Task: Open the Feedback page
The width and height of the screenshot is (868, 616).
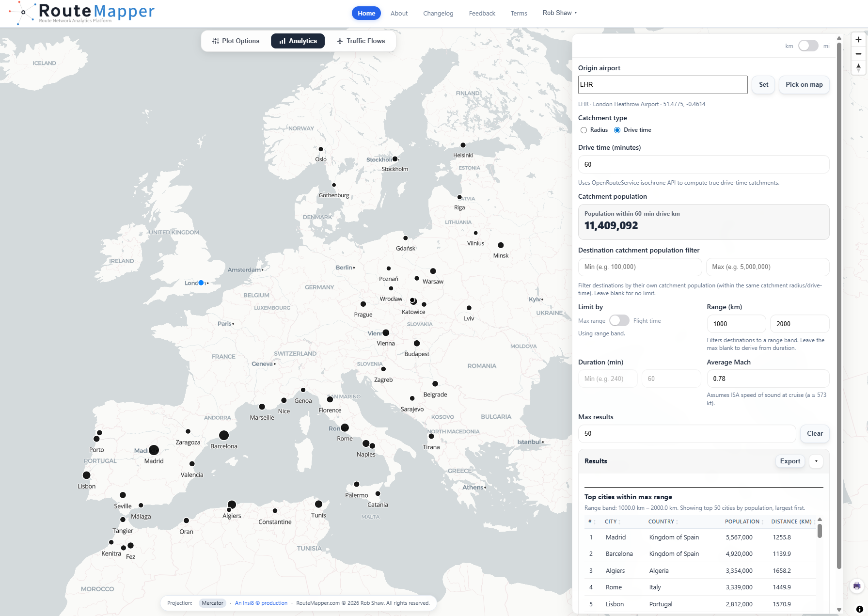Action: [x=482, y=13]
